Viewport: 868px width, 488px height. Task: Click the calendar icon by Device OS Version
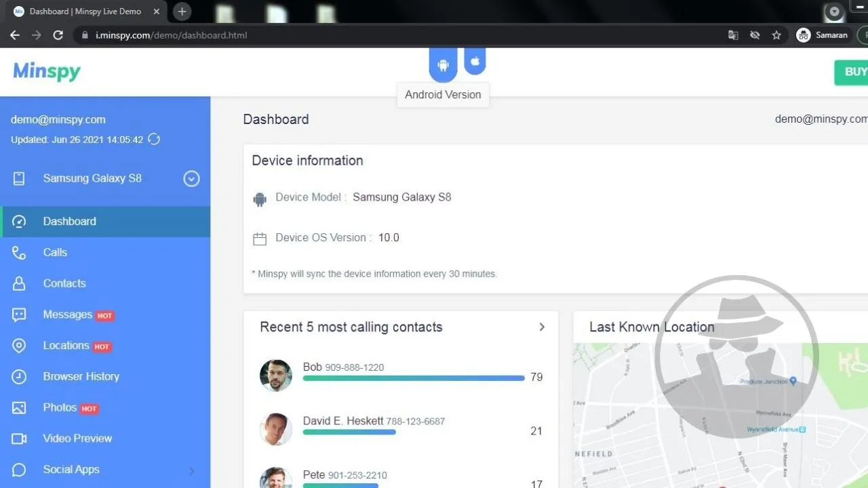pos(260,239)
